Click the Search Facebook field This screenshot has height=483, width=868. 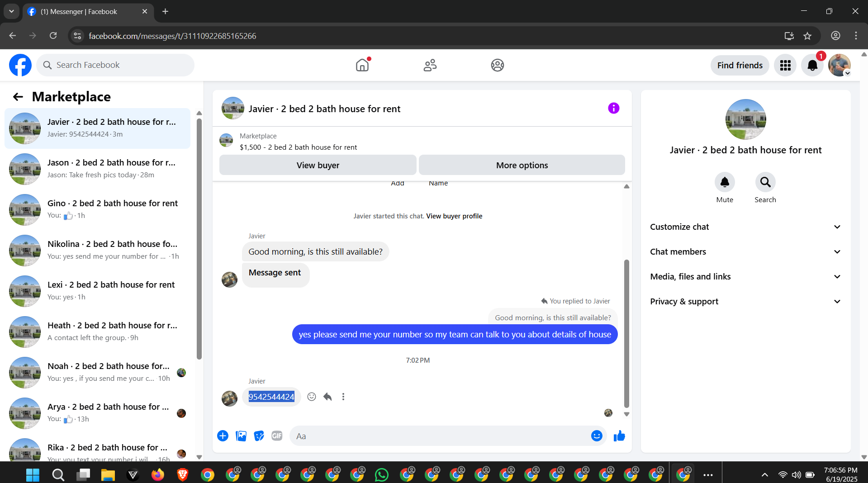click(x=115, y=65)
